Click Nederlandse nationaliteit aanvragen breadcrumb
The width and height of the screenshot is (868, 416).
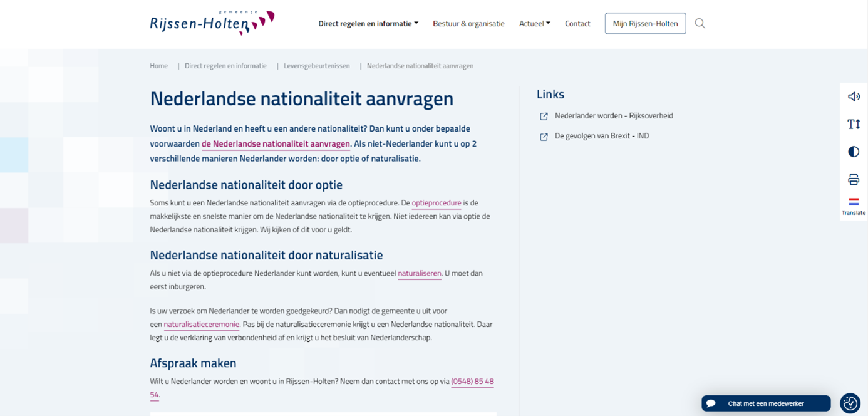[x=420, y=66]
